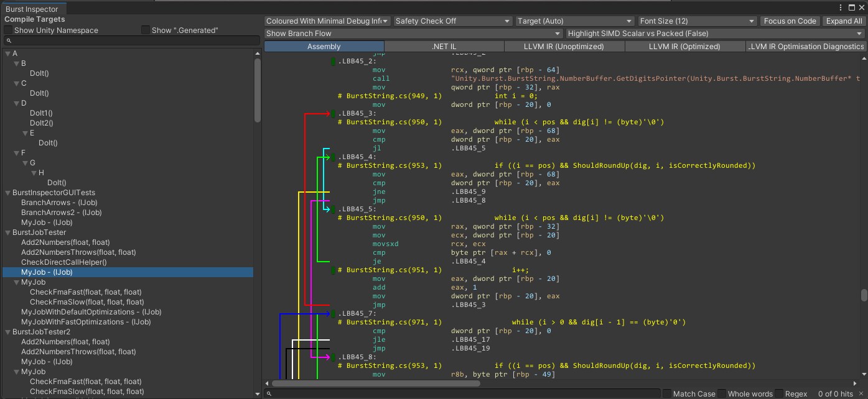Enable Match Case in code search
The width and height of the screenshot is (868, 399).
tap(667, 393)
